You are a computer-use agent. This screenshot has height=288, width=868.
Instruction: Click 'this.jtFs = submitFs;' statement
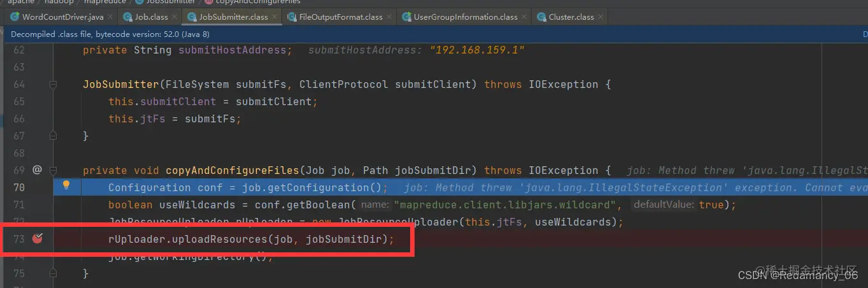coord(174,119)
